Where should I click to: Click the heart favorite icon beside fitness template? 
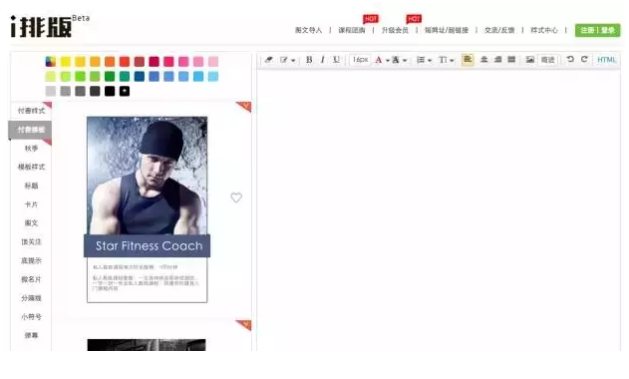click(236, 197)
